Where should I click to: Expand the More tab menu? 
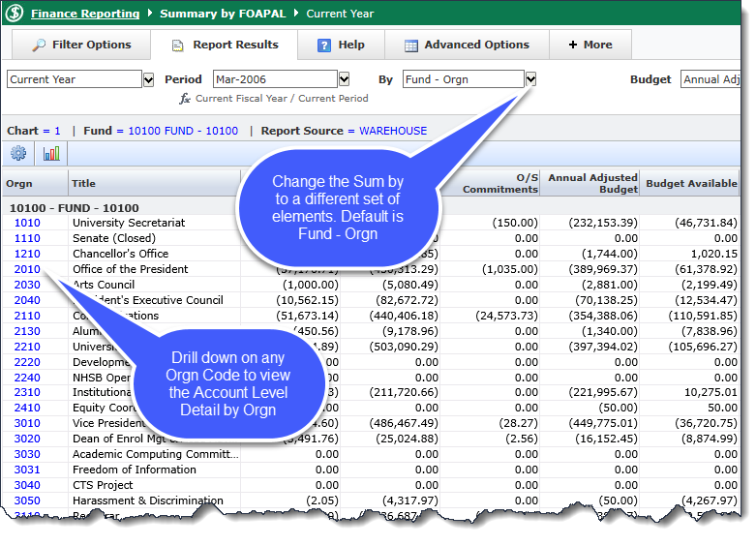[x=590, y=45]
